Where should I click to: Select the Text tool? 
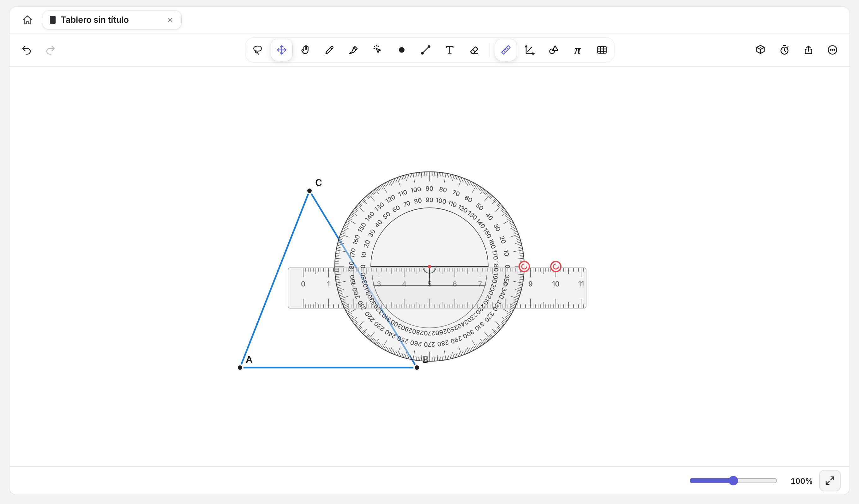pyautogui.click(x=450, y=50)
